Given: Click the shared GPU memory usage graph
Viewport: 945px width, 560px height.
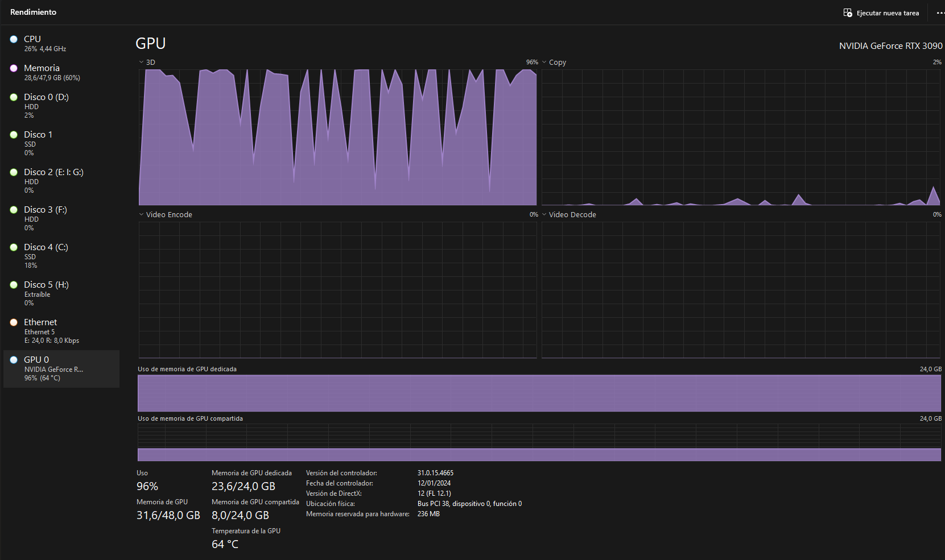Looking at the screenshot, I should point(539,442).
